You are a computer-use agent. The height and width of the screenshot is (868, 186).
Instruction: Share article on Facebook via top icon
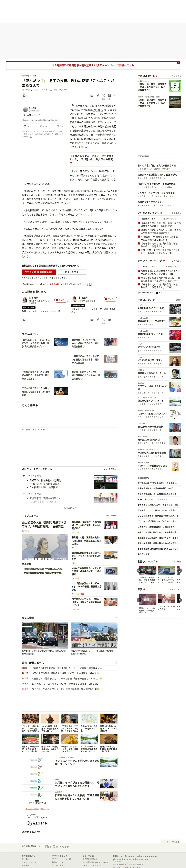[98, 96]
